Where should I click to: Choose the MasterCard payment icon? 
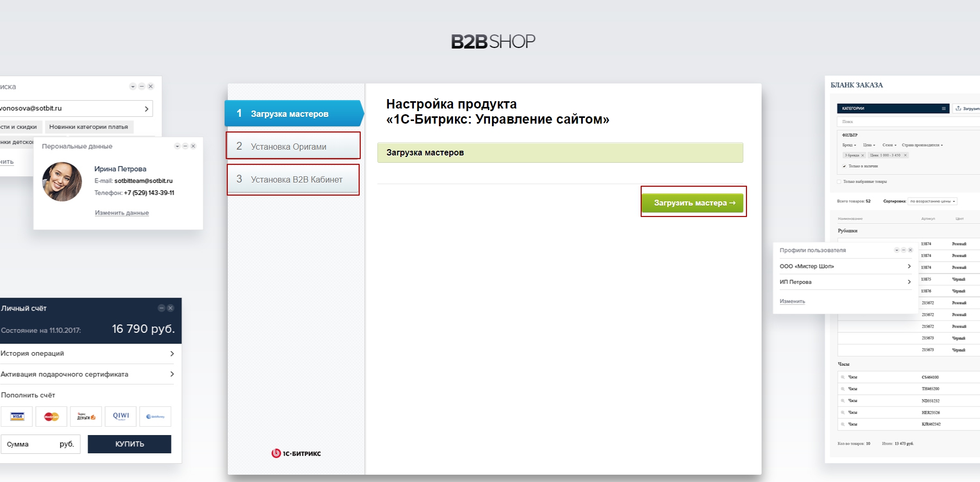coord(52,416)
